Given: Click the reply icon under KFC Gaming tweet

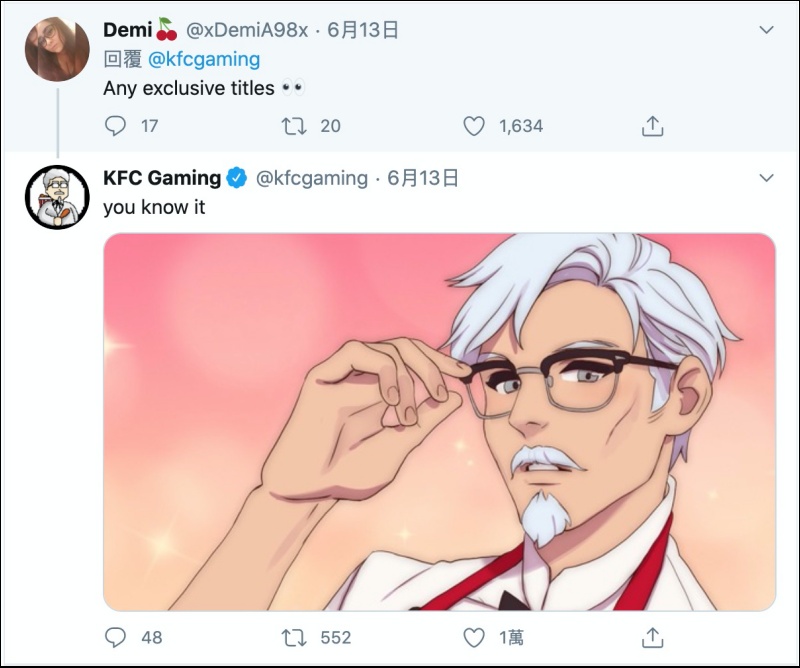Looking at the screenshot, I should tap(115, 637).
